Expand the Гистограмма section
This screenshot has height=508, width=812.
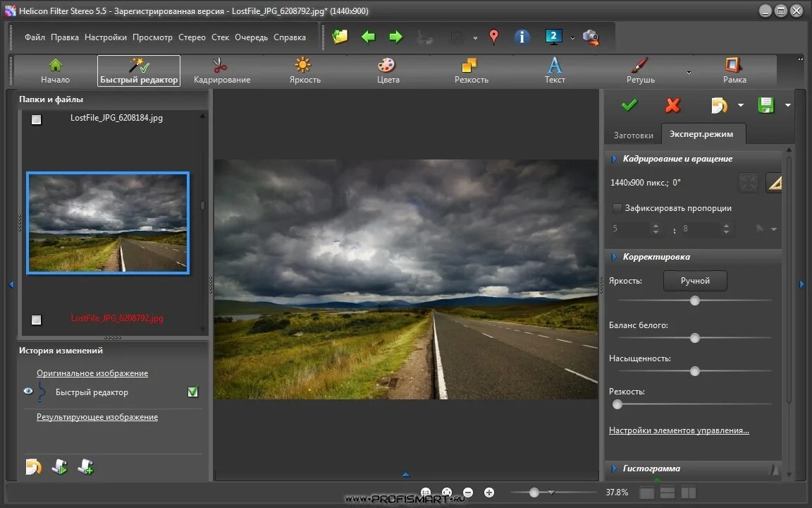pos(614,468)
